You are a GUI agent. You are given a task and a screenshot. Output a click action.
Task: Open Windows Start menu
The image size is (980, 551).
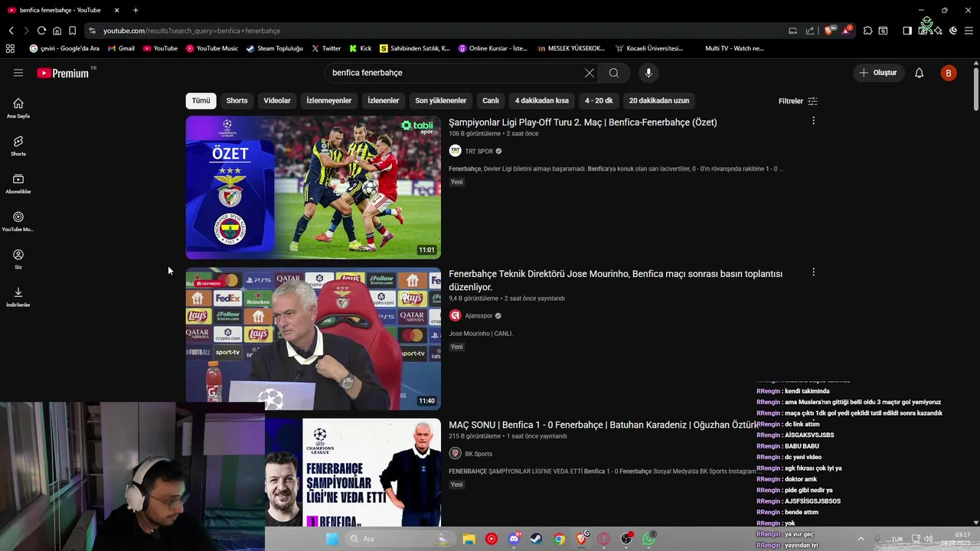tap(332, 539)
